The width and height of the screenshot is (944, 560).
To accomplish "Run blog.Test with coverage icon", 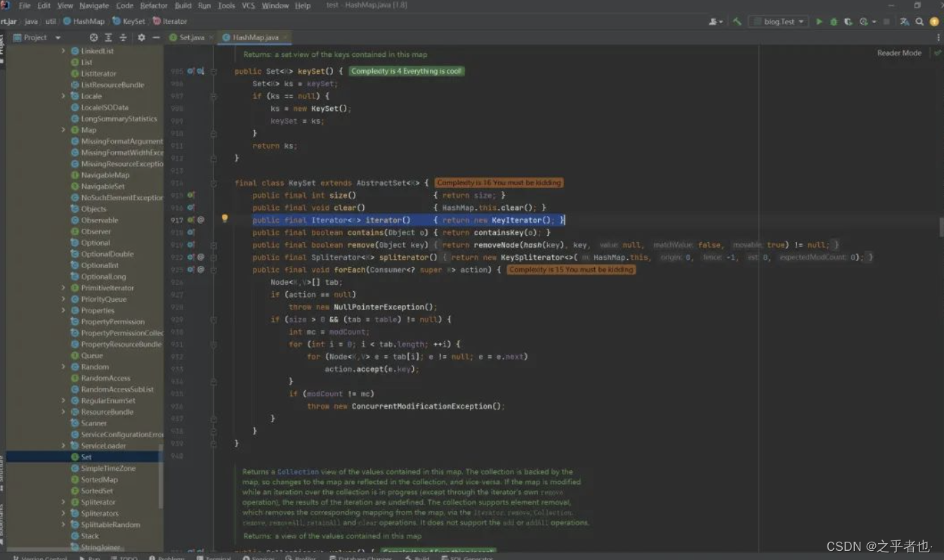I will 848,21.
